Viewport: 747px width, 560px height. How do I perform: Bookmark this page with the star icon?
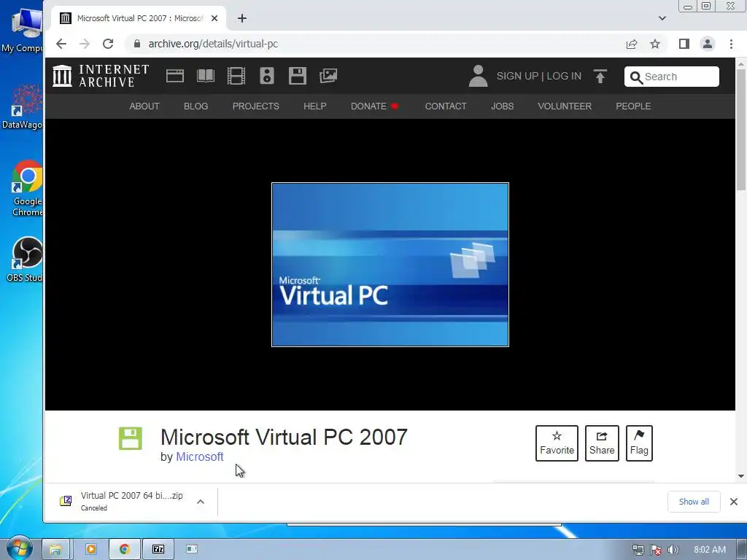tap(655, 44)
